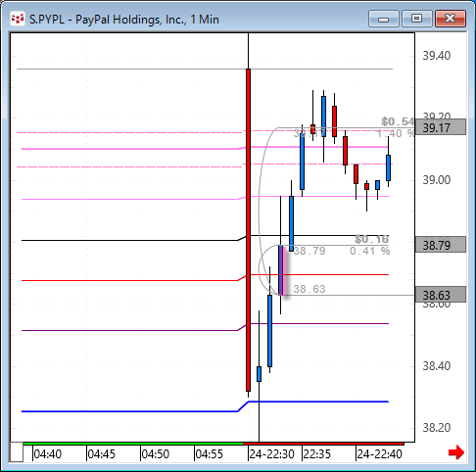
Task: Minimize the S.PYPL chart window
Action: (x=384, y=19)
